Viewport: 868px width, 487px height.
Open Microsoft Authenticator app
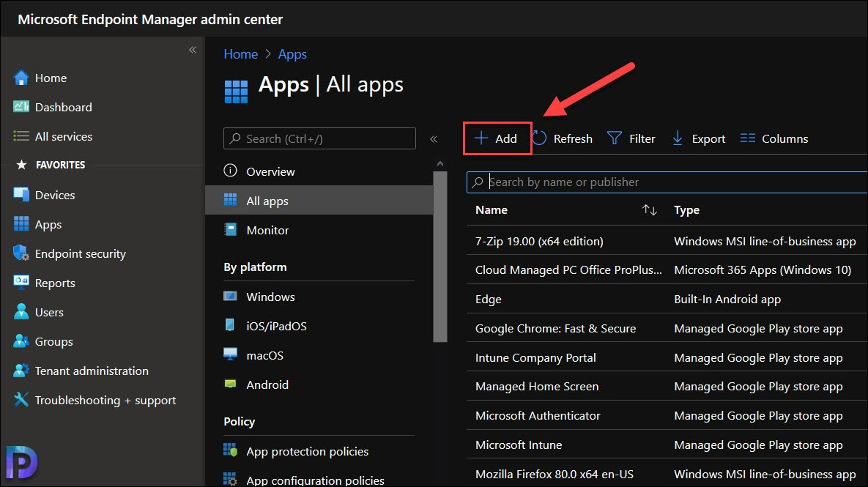point(538,416)
